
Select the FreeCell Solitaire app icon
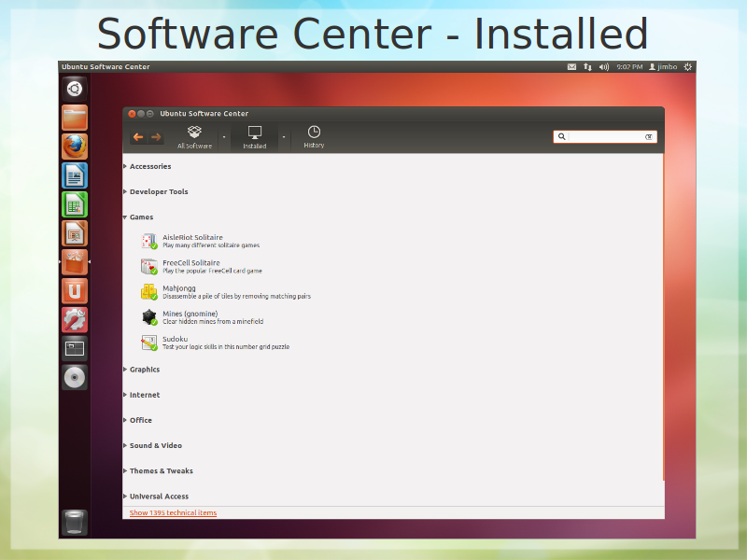click(x=149, y=266)
